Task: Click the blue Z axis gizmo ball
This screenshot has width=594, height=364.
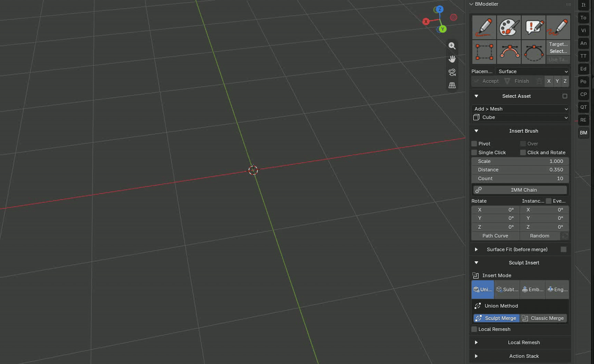Action: click(x=439, y=9)
